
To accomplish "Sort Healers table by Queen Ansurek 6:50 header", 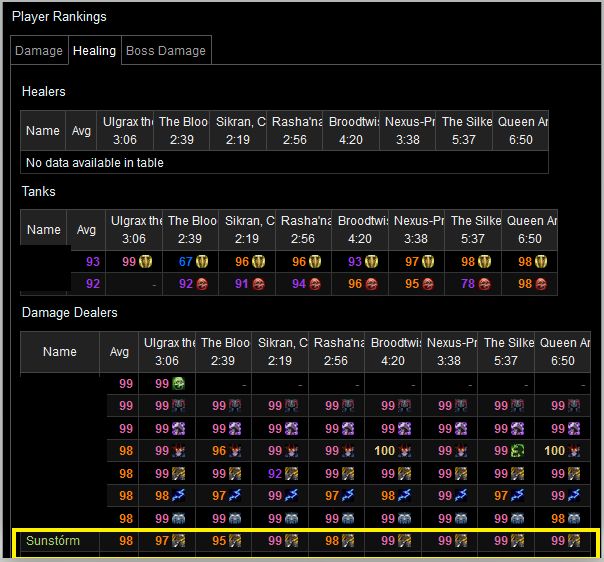I will click(x=520, y=131).
